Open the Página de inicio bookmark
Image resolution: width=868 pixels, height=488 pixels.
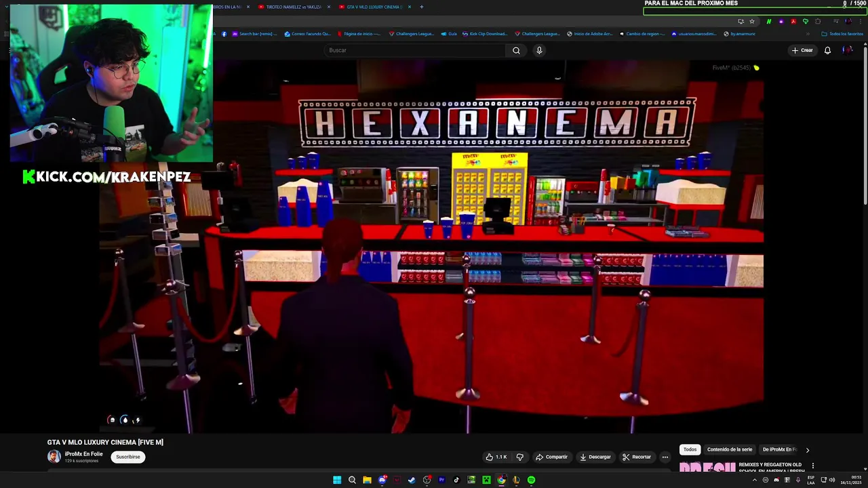point(359,34)
